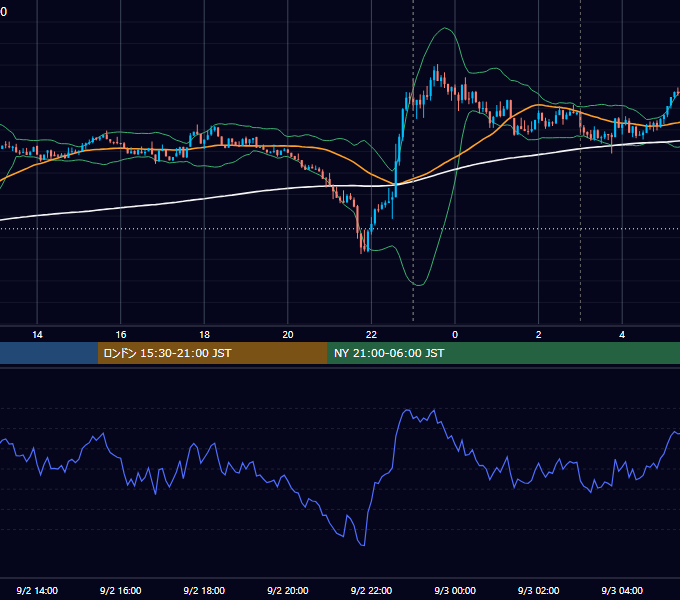The image size is (680, 600).
Task: Click hour label 14 on upper axis
Action: pyautogui.click(x=37, y=334)
